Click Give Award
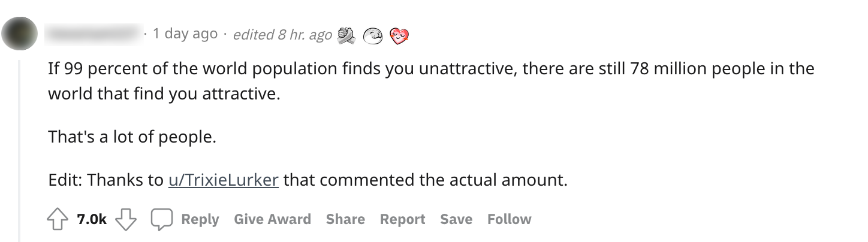Viewport: 868px width, 242px height. point(272,220)
